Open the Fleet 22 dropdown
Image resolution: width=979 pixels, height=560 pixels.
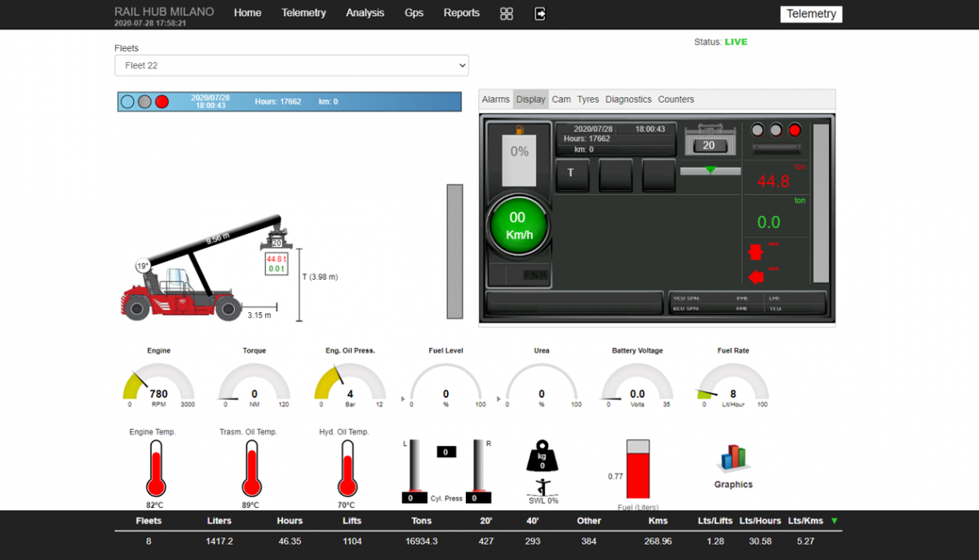pos(291,65)
